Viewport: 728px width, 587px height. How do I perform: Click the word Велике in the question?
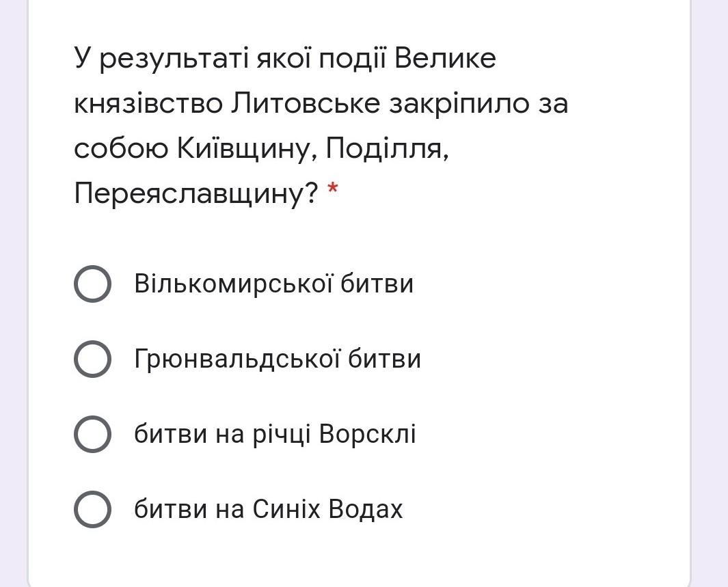click(445, 59)
